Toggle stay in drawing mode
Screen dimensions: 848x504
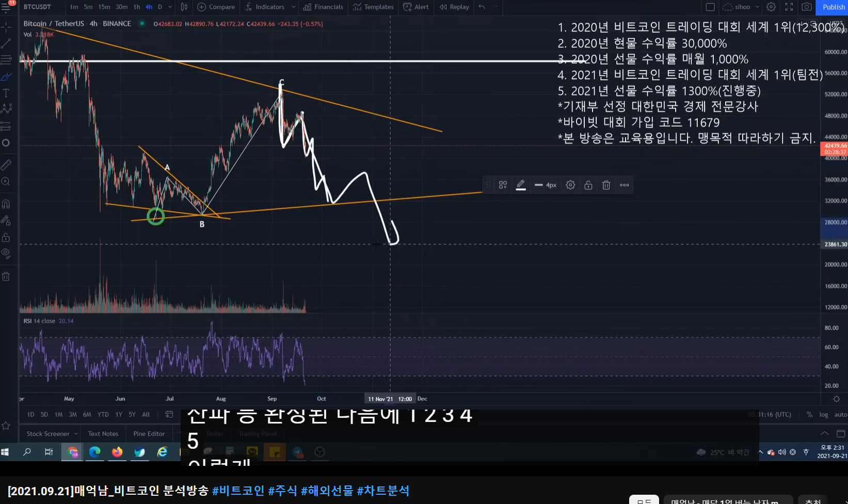coord(6,221)
